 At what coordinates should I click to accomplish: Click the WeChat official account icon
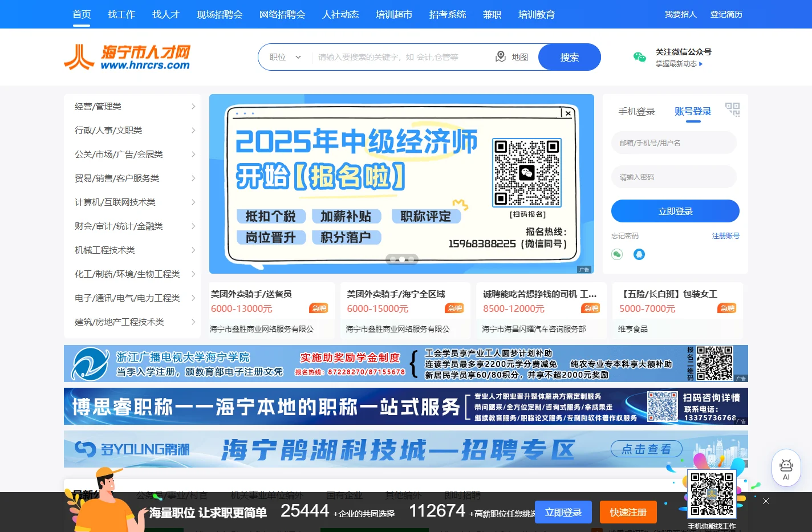click(640, 57)
